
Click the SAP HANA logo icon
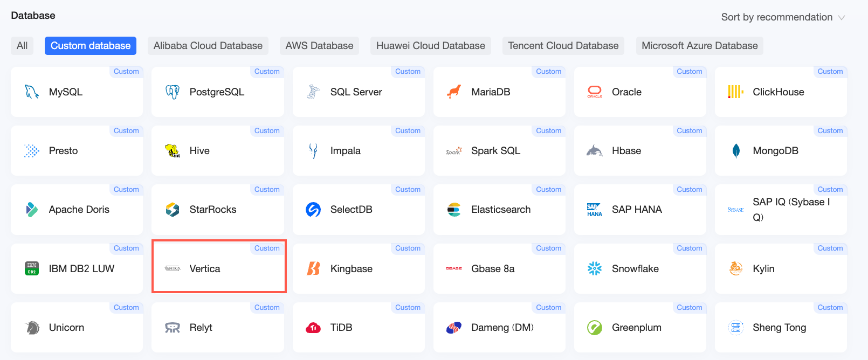tap(595, 210)
